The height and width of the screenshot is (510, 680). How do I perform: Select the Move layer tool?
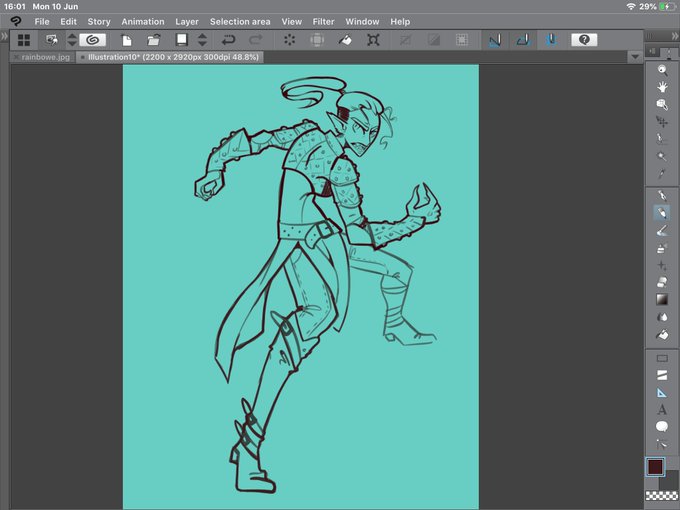[662, 122]
